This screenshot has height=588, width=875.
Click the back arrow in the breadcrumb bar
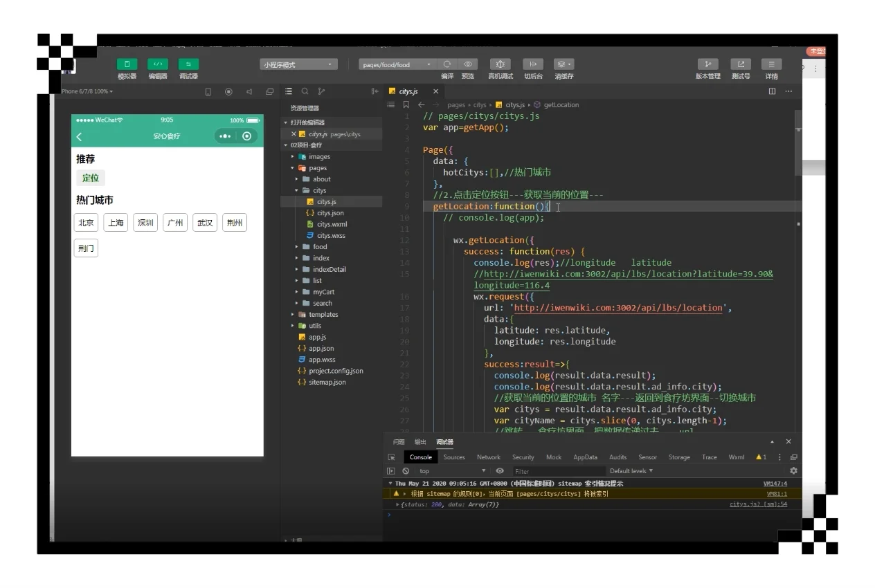(421, 105)
